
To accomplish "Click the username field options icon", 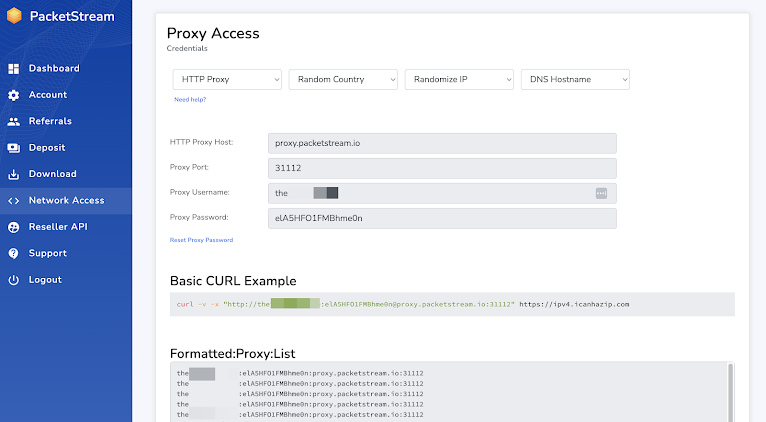I will pos(601,193).
